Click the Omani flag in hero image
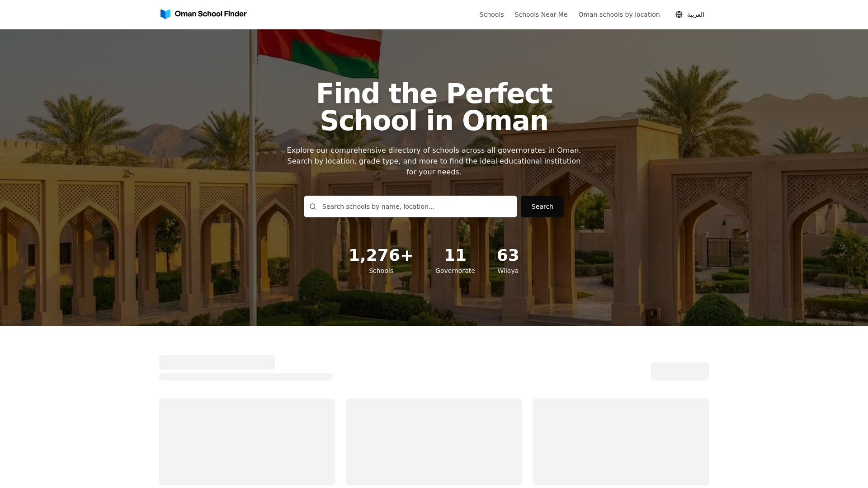 (319, 52)
